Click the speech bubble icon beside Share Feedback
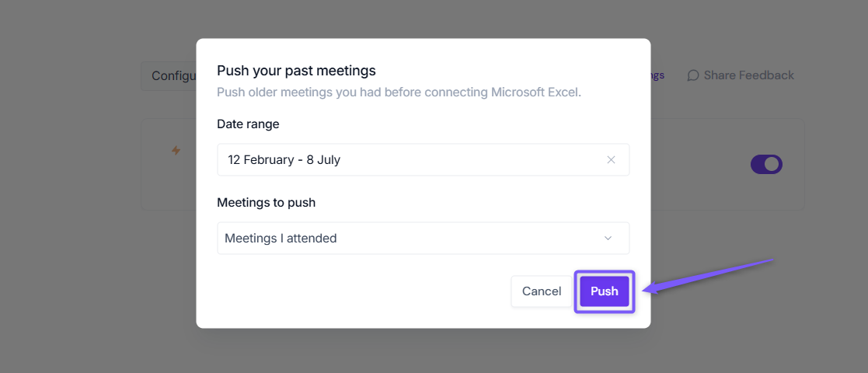 [692, 75]
